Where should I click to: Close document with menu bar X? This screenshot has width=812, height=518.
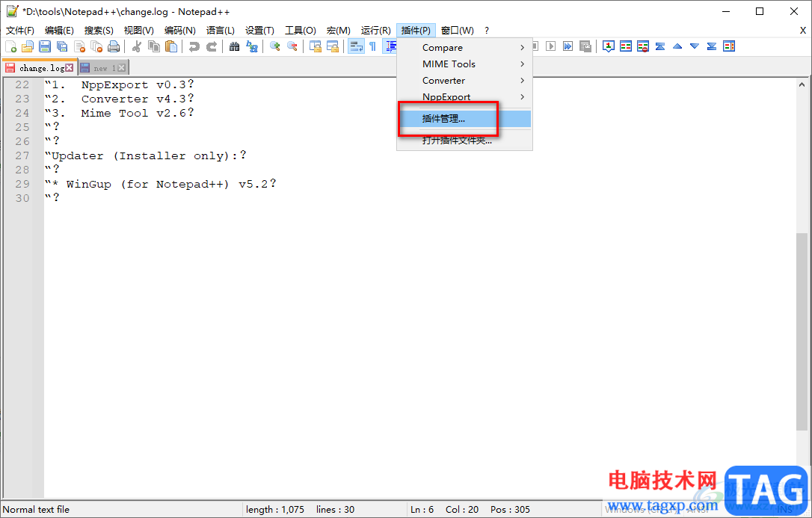pos(803,31)
